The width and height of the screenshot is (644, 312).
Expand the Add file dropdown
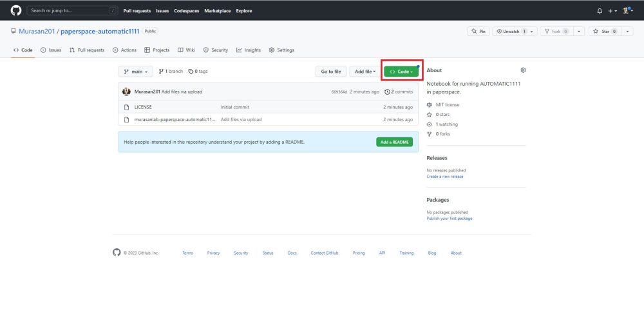tap(365, 72)
